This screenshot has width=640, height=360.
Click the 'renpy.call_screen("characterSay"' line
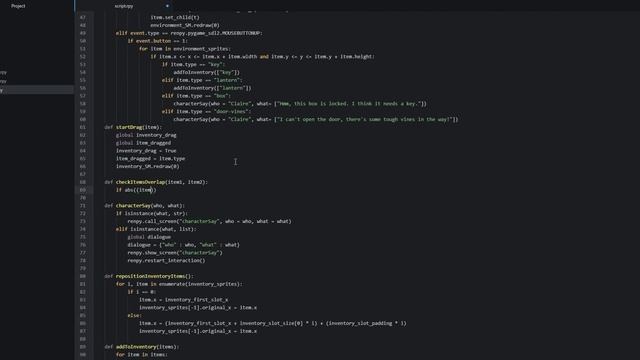click(209, 221)
